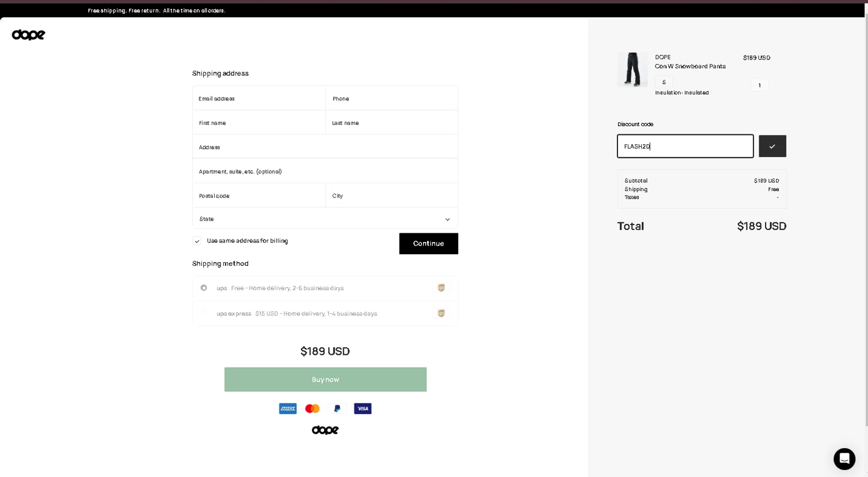Image resolution: width=868 pixels, height=477 pixels.
Task: Apply the discount code with the checkmark button
Action: [x=772, y=146]
